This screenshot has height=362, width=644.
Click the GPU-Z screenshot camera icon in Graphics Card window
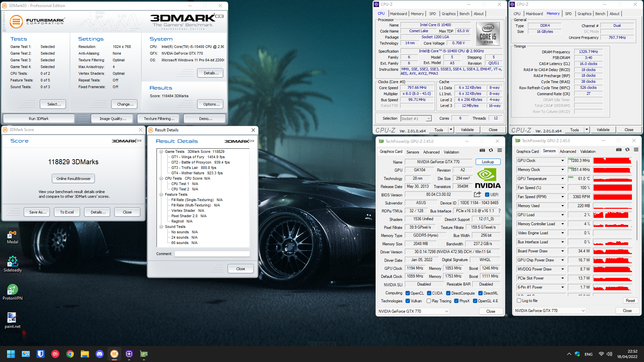point(482,150)
